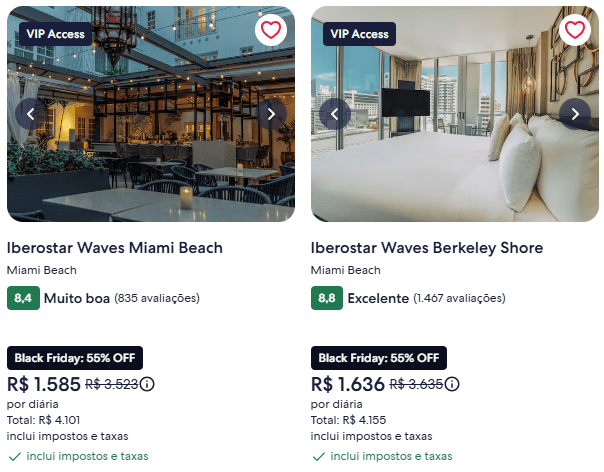
Task: Save Iberostar Waves Berkeley Shore to favorites
Action: pos(575,30)
